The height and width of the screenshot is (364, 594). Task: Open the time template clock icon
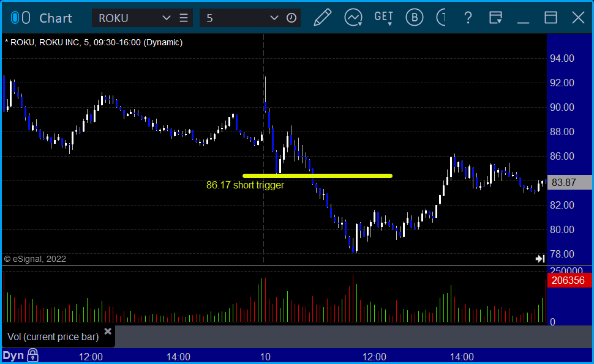pos(291,18)
